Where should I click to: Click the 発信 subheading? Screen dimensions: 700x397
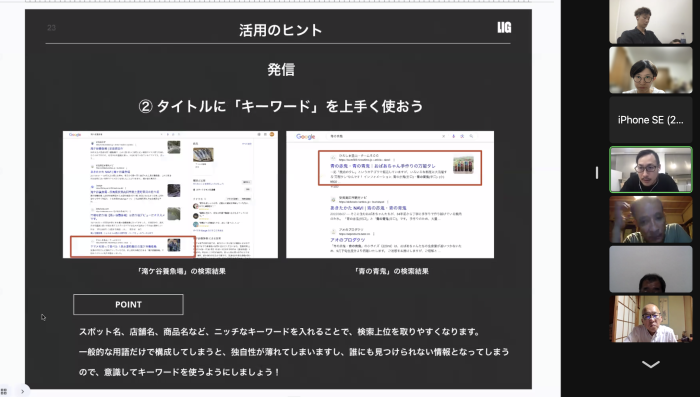[281, 70]
